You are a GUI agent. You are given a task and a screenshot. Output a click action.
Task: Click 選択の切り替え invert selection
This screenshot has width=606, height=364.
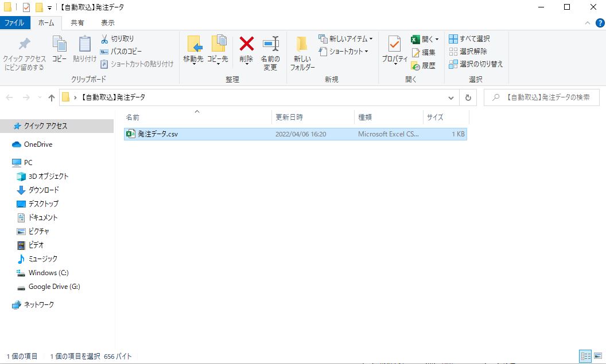476,64
